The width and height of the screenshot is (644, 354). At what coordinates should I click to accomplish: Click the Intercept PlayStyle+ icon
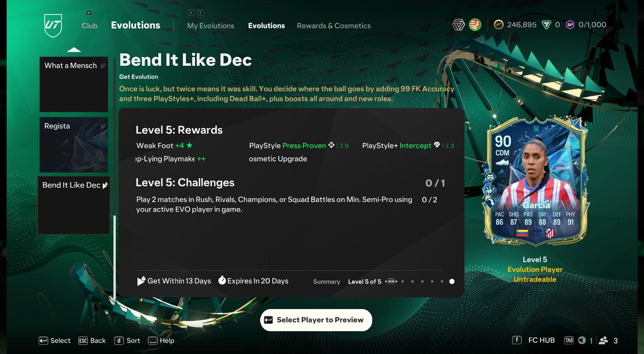(x=437, y=145)
